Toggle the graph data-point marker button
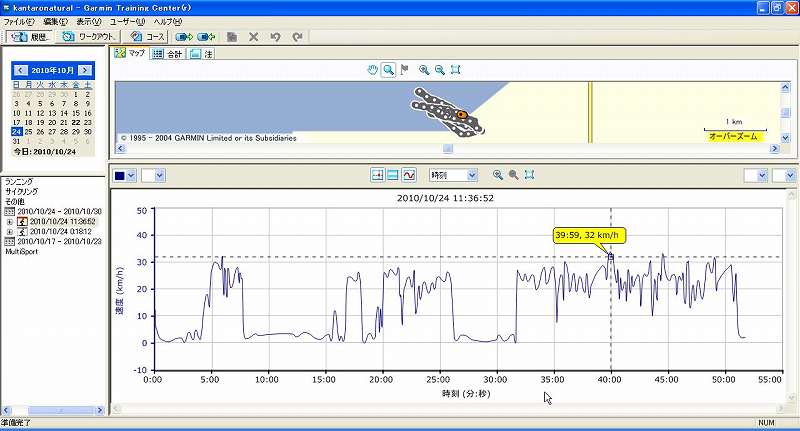Viewport: 800px width, 431px height. coord(378,175)
